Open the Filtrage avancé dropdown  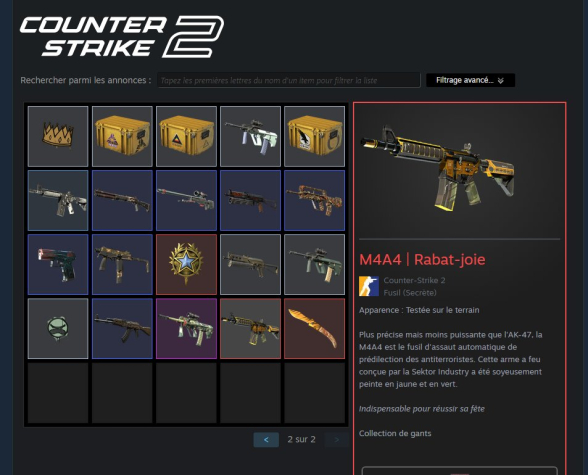(470, 80)
